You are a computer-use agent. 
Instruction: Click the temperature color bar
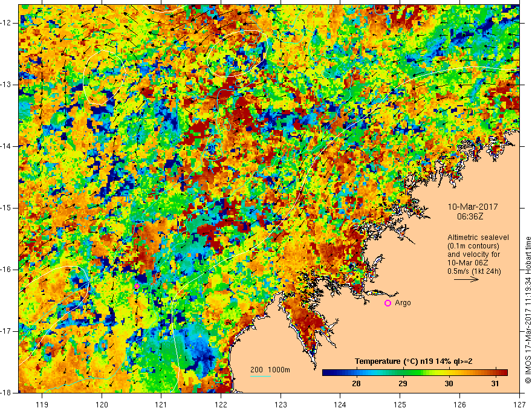pyautogui.click(x=415, y=373)
